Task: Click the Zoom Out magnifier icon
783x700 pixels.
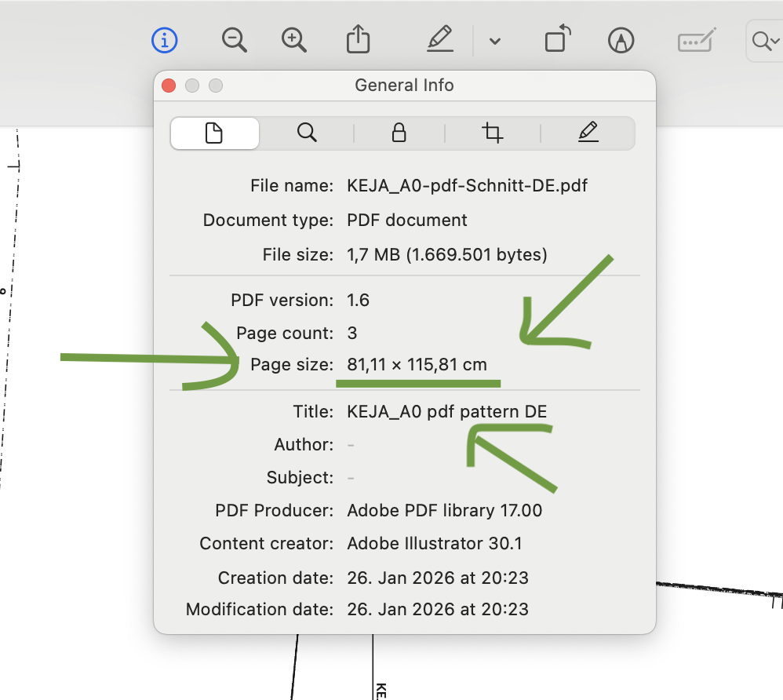Action: click(234, 40)
